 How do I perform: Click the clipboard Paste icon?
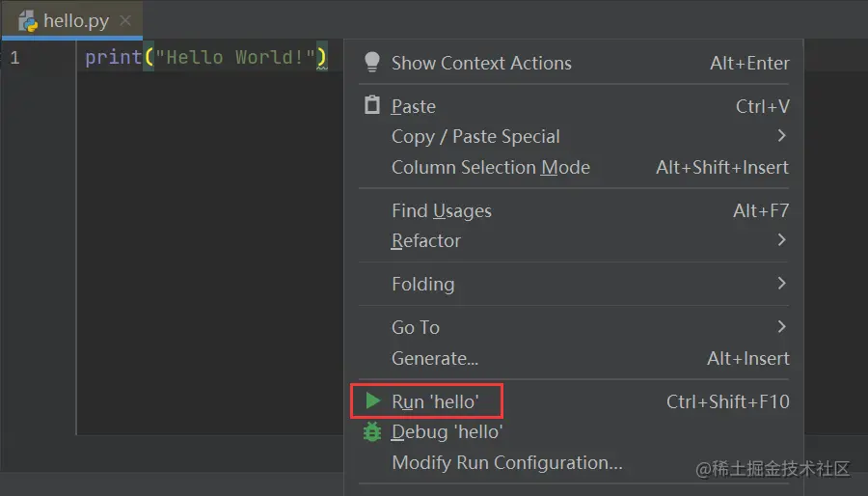coord(372,105)
